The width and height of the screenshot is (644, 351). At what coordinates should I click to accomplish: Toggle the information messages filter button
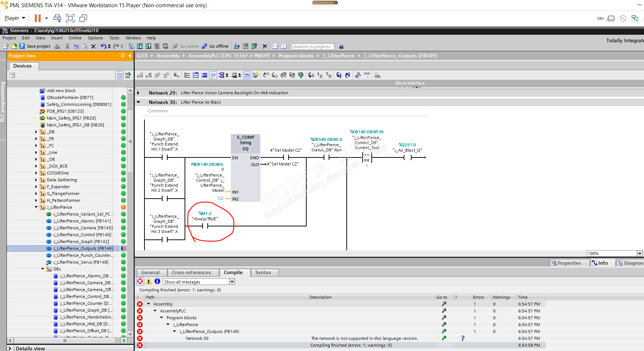coord(157,282)
